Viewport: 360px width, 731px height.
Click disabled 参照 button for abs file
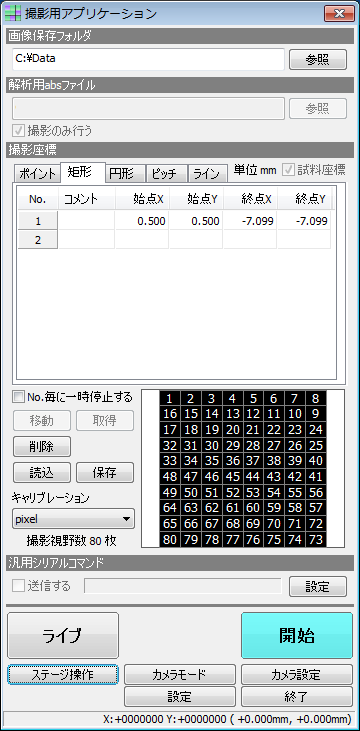coord(318,109)
